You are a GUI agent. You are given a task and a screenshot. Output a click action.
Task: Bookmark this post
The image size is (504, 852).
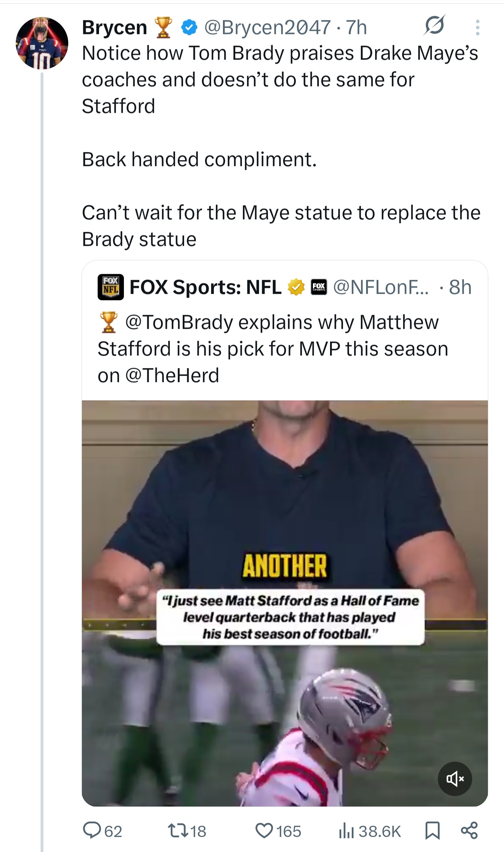(432, 831)
